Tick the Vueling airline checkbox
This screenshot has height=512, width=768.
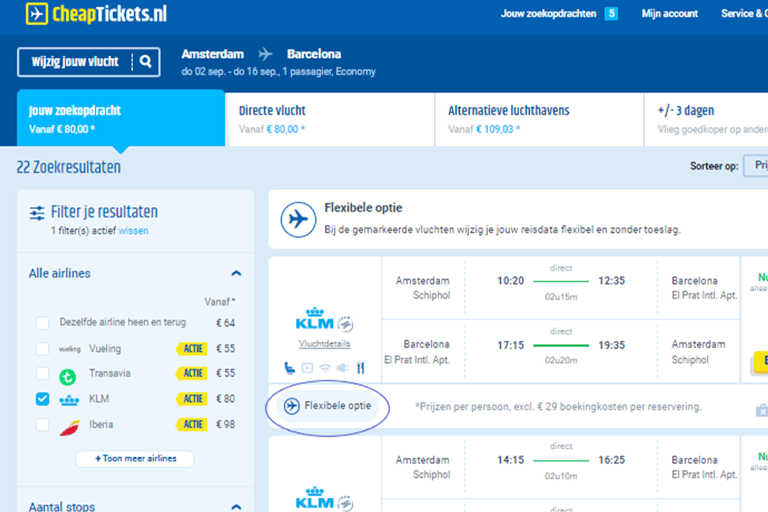43,348
